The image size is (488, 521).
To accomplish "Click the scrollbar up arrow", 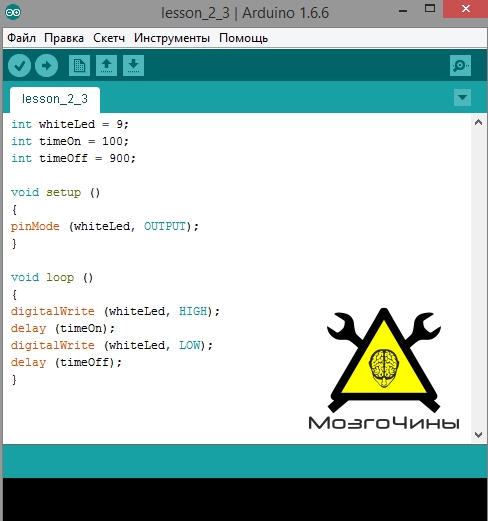I will 478,122.
